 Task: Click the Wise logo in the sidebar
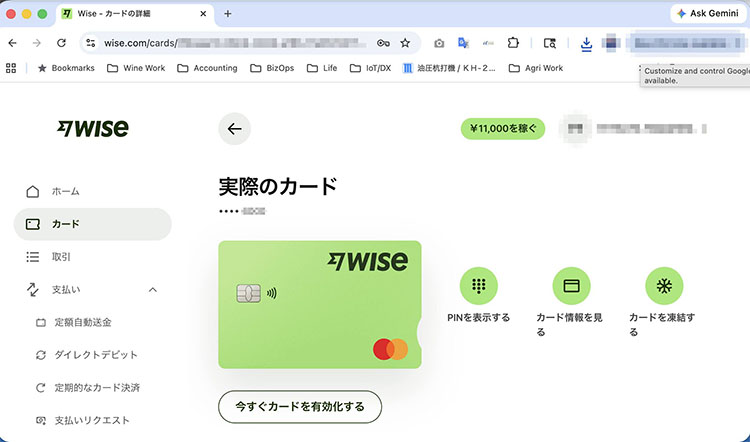93,128
